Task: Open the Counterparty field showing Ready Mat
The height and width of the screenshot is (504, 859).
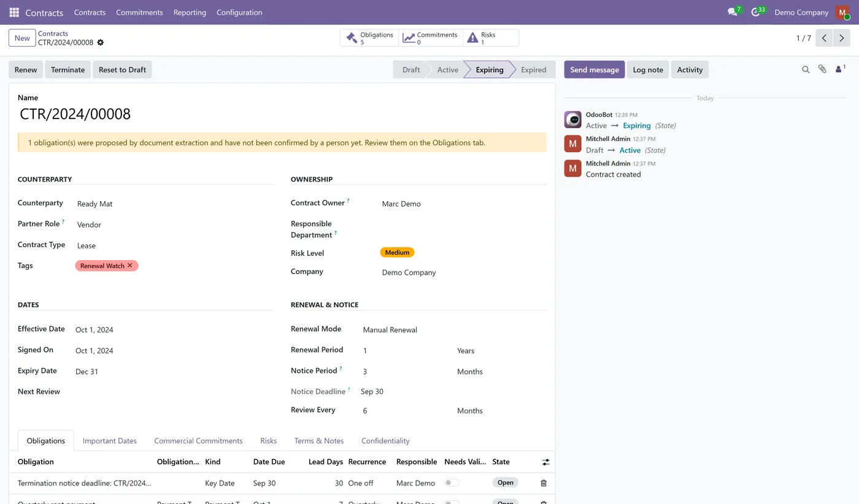Action: coord(174,204)
